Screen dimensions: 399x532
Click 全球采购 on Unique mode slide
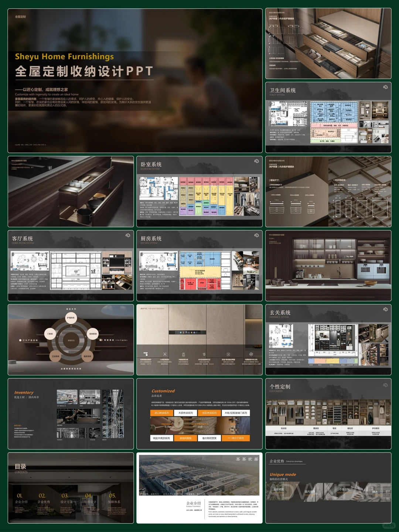coord(279,489)
